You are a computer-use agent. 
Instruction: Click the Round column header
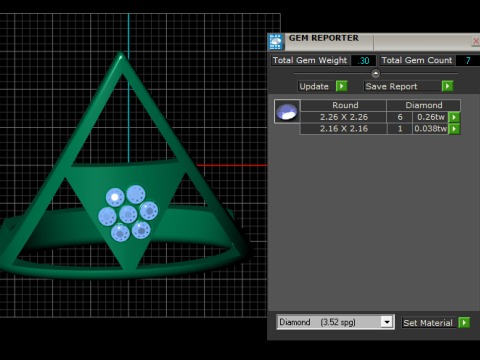(x=344, y=105)
